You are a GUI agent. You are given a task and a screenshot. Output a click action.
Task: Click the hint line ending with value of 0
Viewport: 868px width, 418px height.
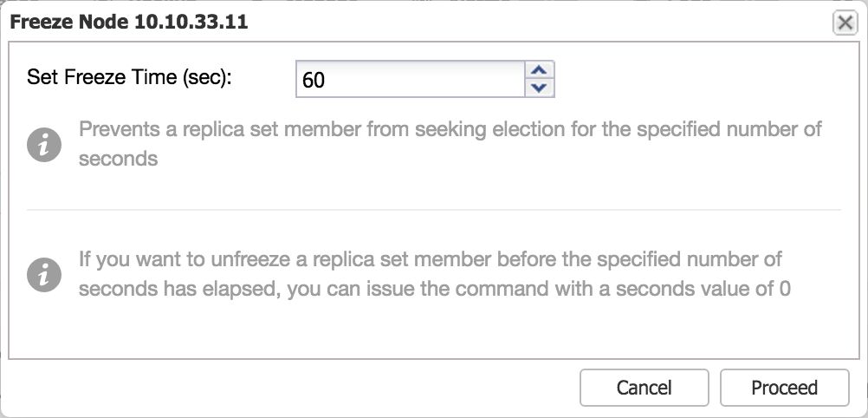click(435, 290)
